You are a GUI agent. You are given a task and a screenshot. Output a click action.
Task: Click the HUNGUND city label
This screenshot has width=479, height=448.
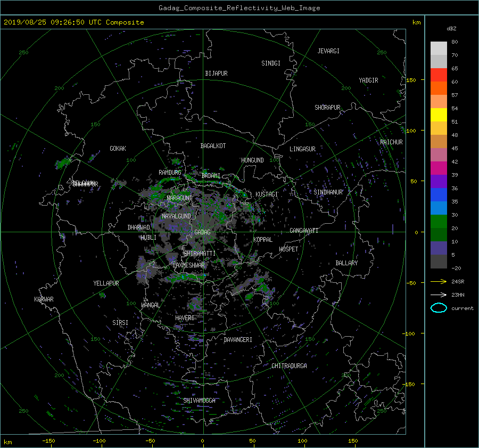tap(252, 160)
